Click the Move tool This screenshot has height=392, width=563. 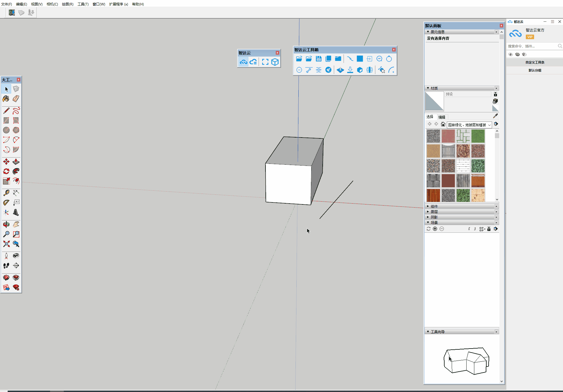(x=6, y=162)
